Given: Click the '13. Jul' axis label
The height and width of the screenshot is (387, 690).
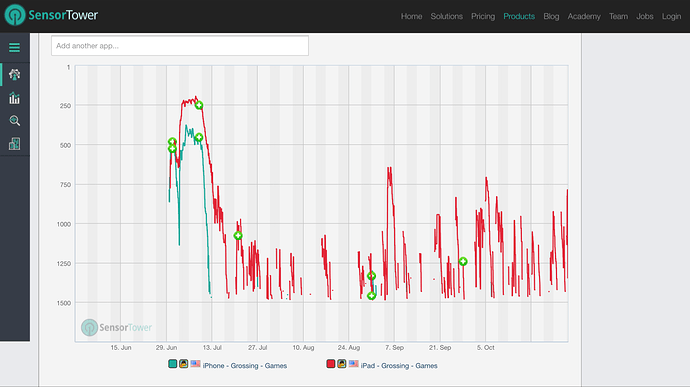Looking at the screenshot, I should coord(212,348).
